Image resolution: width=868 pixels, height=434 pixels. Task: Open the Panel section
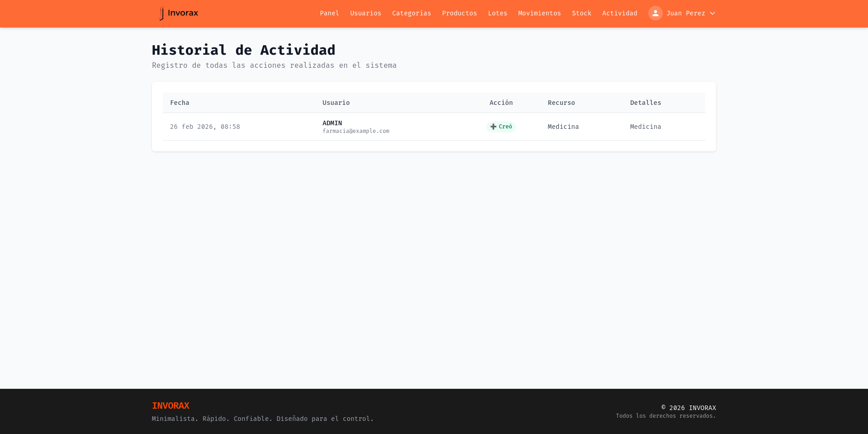point(329,13)
